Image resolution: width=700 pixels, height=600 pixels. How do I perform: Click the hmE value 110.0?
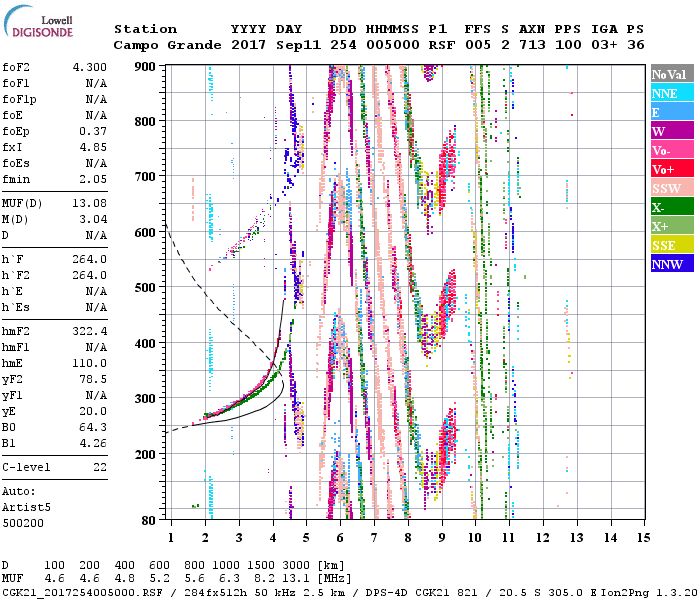[x=90, y=363]
